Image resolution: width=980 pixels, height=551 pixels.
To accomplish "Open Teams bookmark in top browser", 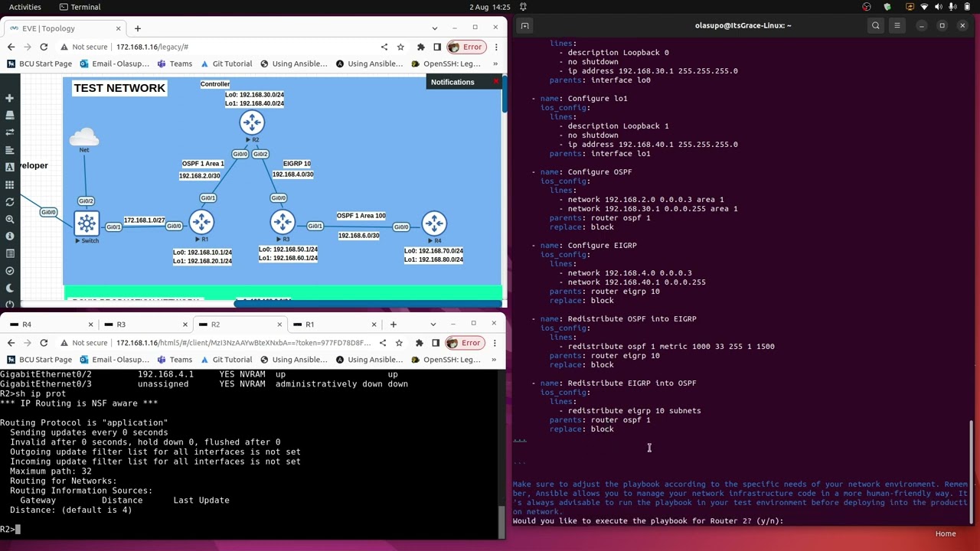I will (175, 64).
